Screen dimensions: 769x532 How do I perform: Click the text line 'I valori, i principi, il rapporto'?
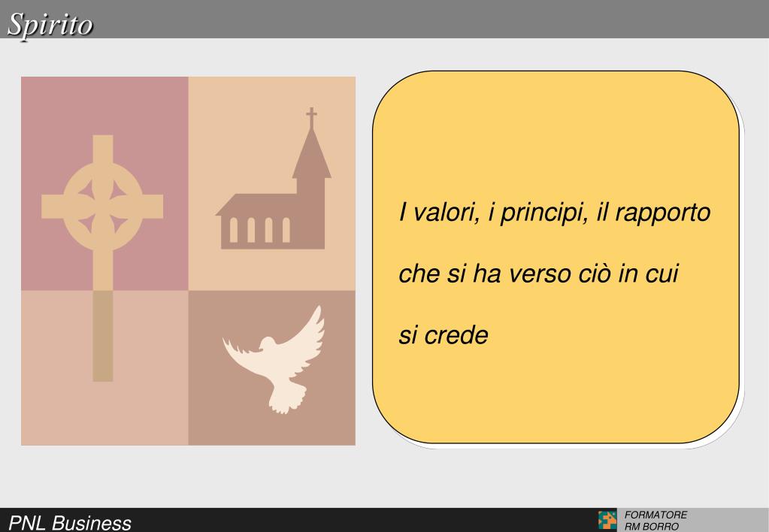tap(555, 213)
